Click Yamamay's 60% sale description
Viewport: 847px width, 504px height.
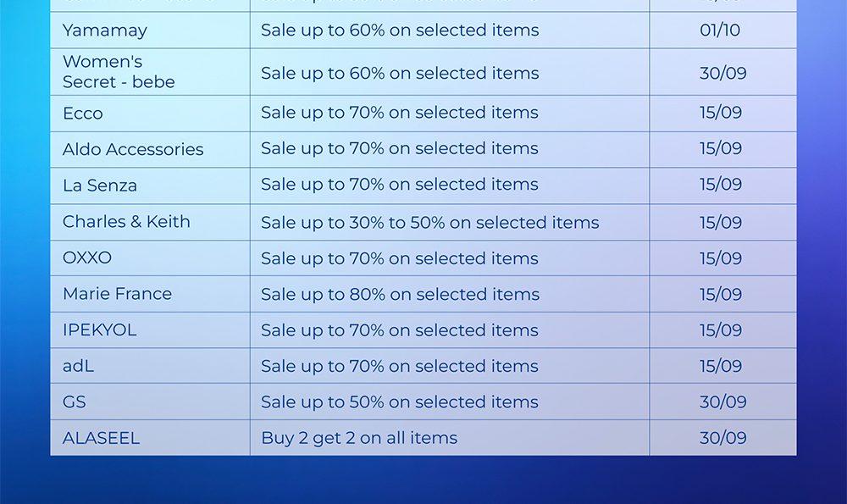point(400,30)
